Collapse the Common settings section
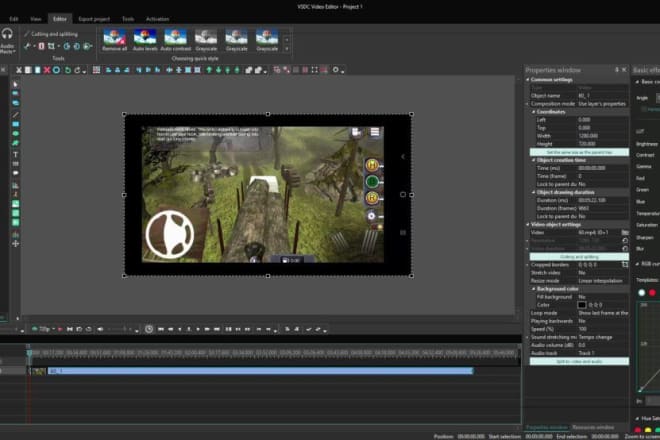 point(528,80)
